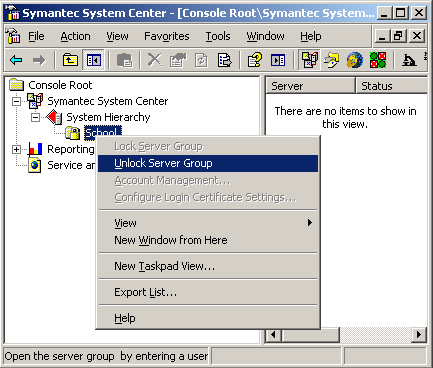433x368 pixels.
Task: Click the menu bar console document icon
Action: pos(13,36)
